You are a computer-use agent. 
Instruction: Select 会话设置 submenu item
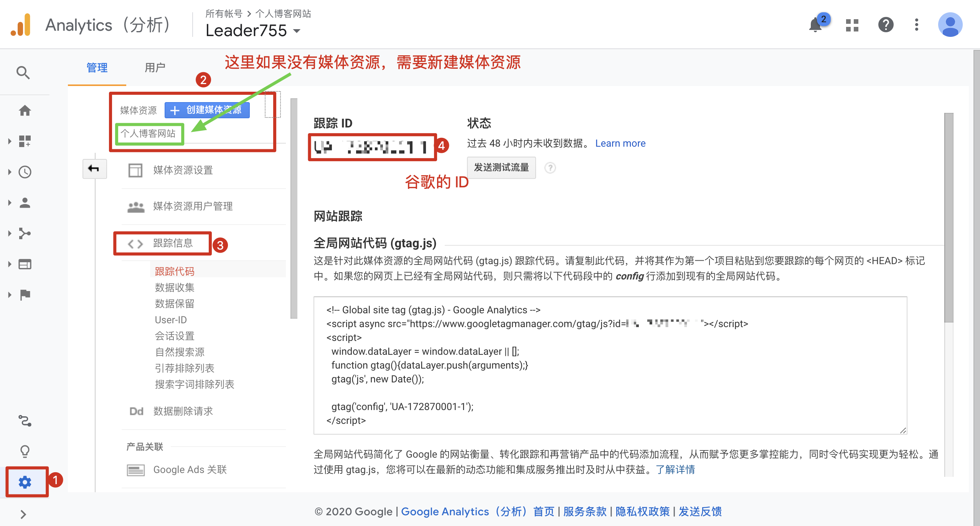click(x=175, y=336)
